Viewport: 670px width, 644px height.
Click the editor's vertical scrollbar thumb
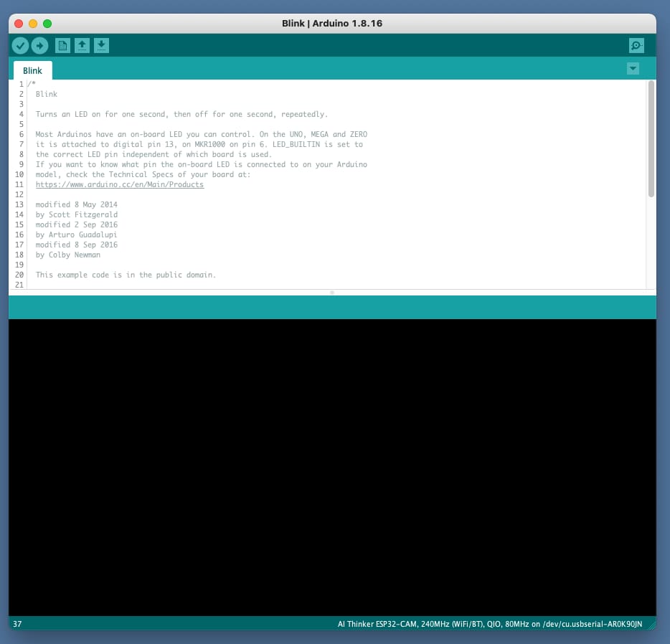click(651, 138)
